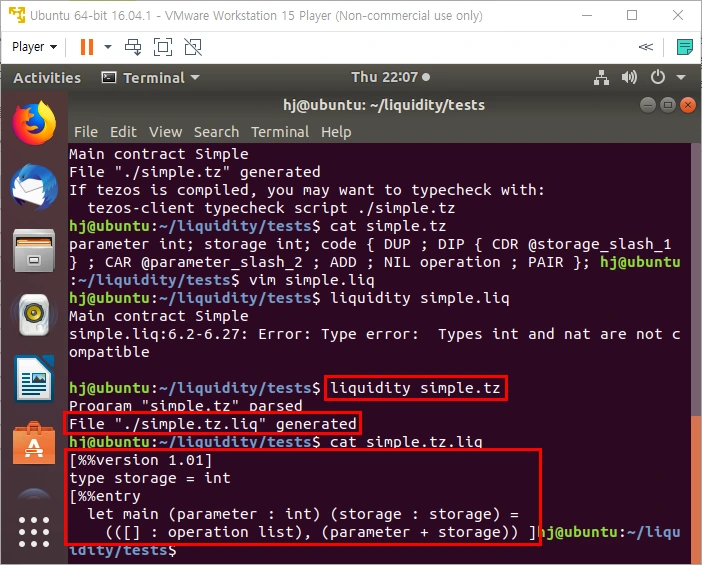Expand the system menu arrow
702x565 pixels.
[681, 77]
